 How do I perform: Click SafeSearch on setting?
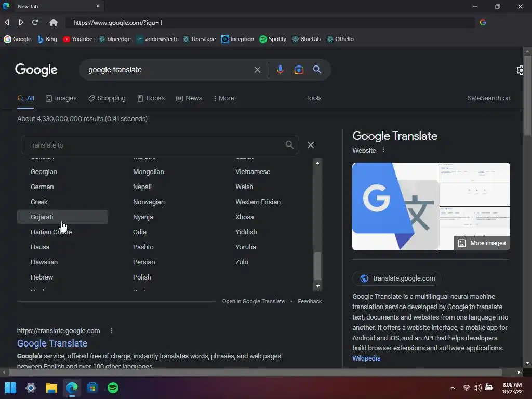(x=488, y=98)
